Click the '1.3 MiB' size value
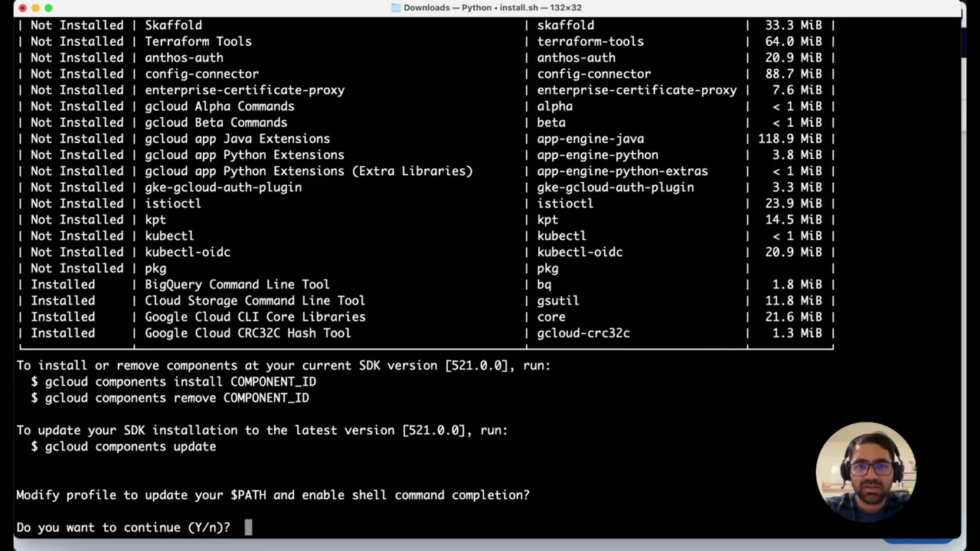 click(x=798, y=333)
